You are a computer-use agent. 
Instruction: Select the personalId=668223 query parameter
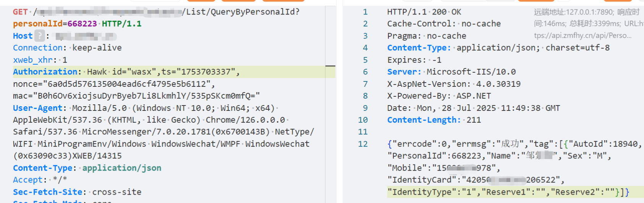click(55, 24)
